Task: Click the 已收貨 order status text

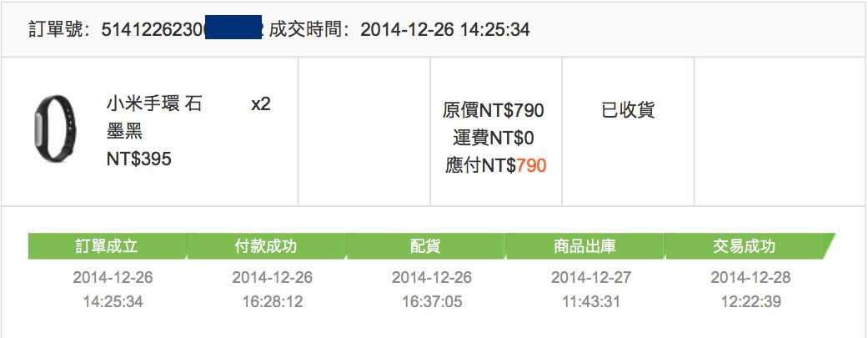Action: click(628, 110)
